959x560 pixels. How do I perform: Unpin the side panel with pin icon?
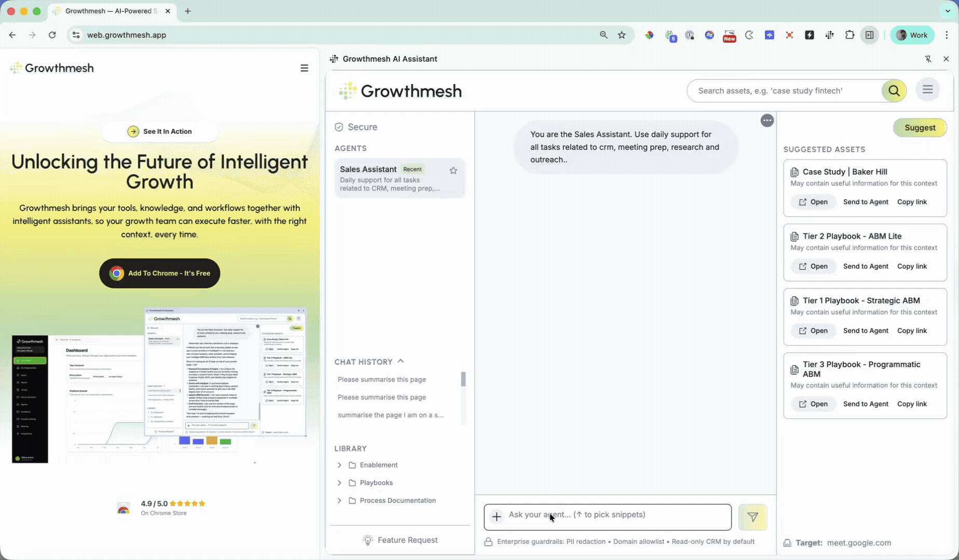coord(928,59)
